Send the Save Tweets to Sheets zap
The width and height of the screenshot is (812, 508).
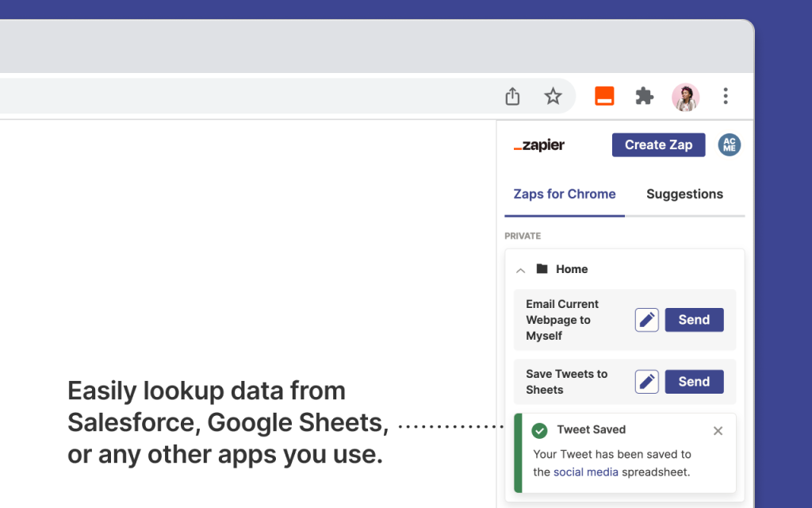(x=694, y=382)
